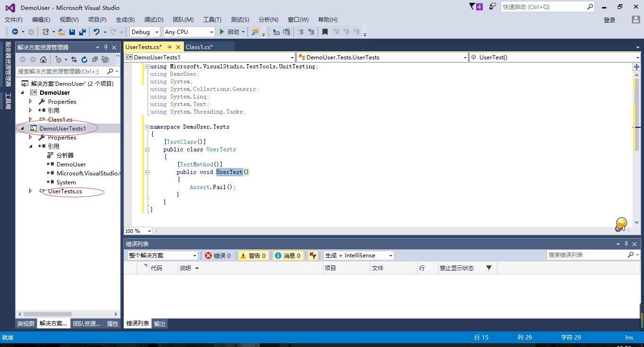The image size is (644, 347).
Task: Open the DemoUser.Tests.UserTests type dropdown
Action: point(382,57)
